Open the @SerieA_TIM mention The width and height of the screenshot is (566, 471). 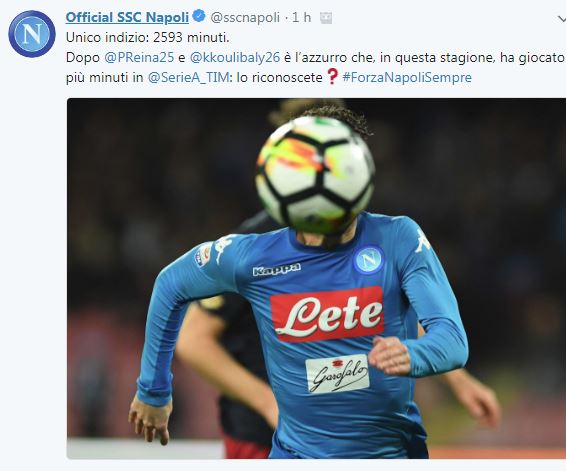tap(188, 77)
